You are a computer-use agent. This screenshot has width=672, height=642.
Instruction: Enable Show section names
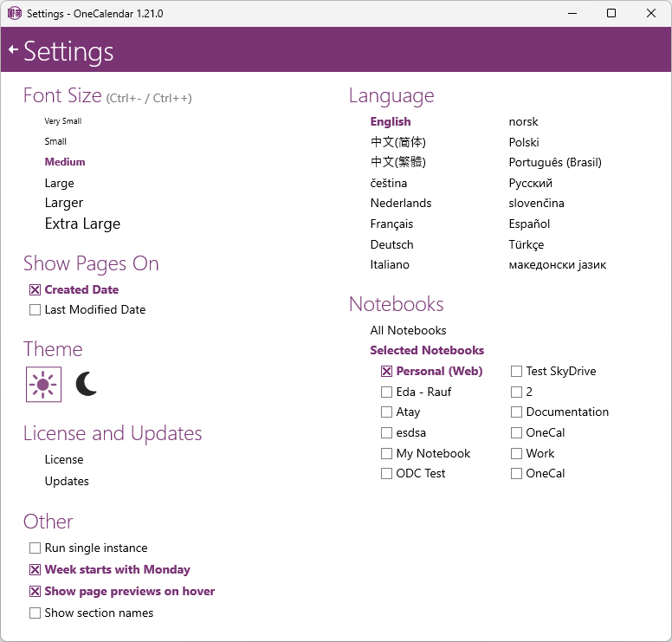[36, 613]
